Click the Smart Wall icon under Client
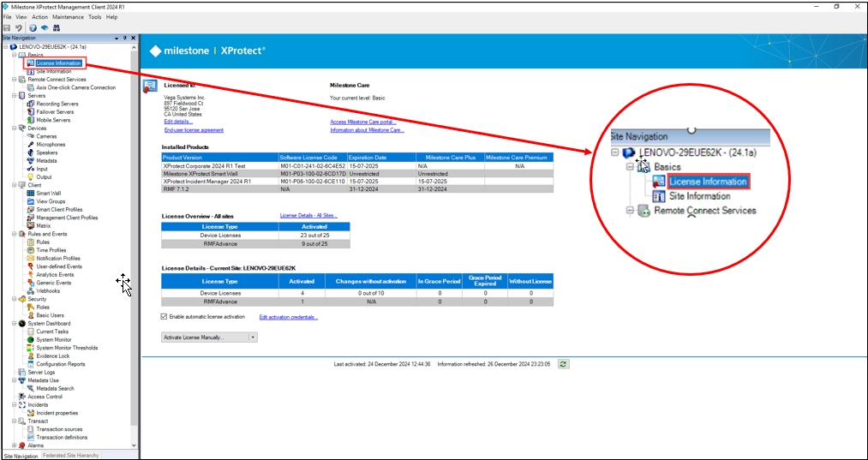 tap(30, 193)
